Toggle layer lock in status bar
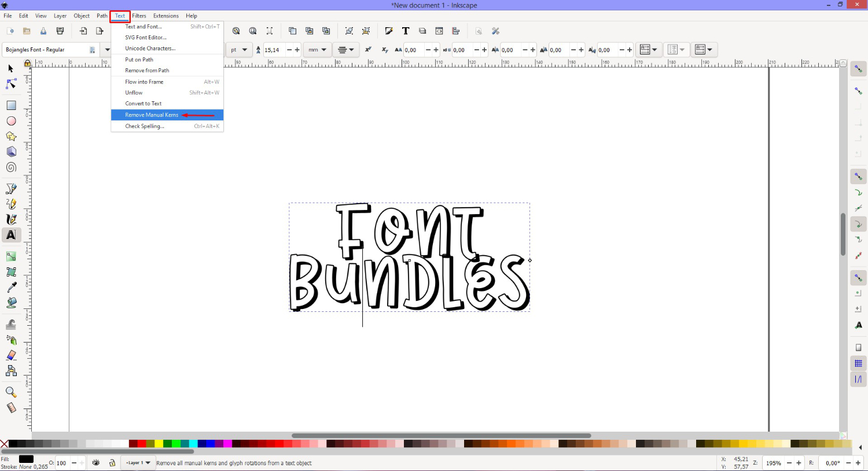868x471 pixels. (x=112, y=463)
